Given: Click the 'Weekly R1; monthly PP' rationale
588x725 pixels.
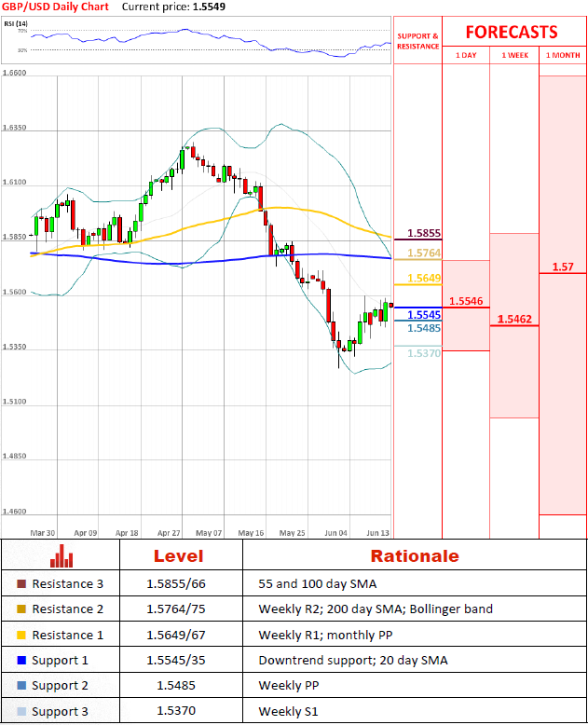Looking at the screenshot, I should (325, 635).
